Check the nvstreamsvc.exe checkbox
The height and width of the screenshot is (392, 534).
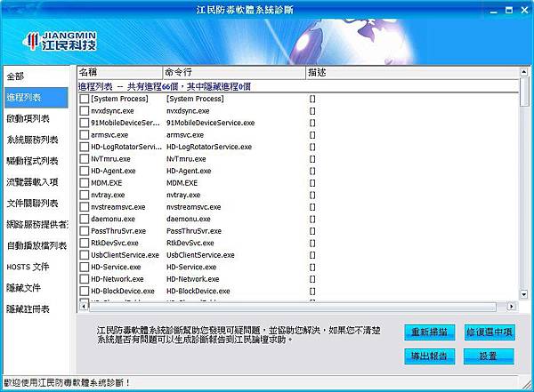tap(85, 207)
